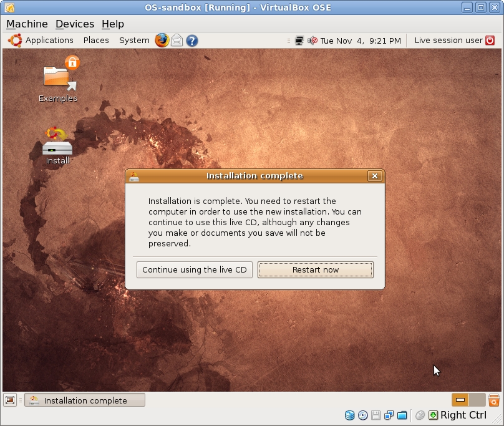Click the Ubuntu logo in panel
The height and width of the screenshot is (426, 504).
click(x=15, y=41)
